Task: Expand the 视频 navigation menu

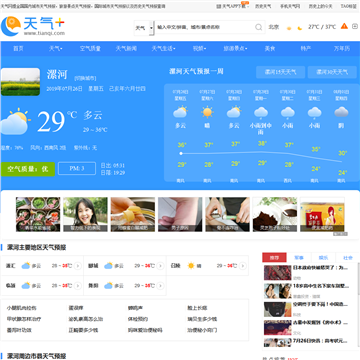Action: coord(199,49)
